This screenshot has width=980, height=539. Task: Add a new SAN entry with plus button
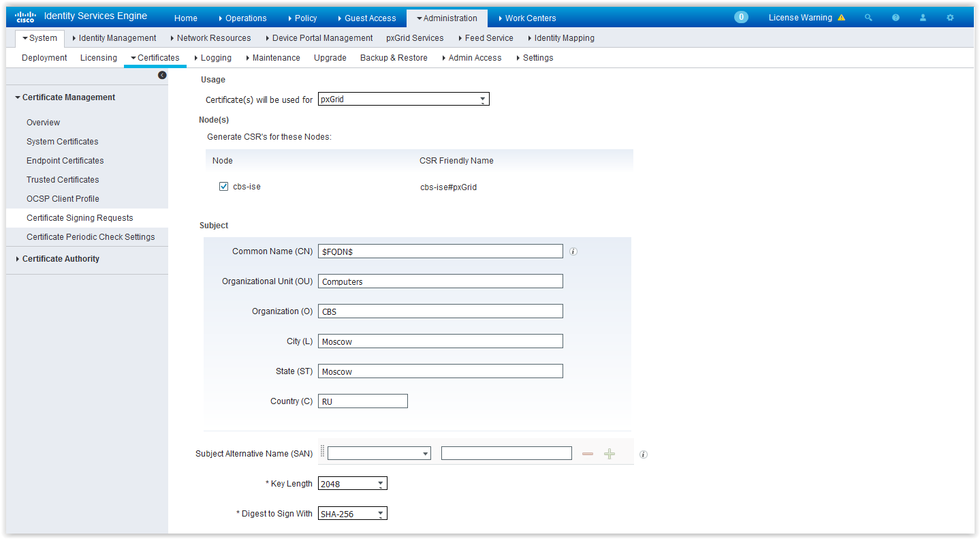(x=609, y=453)
